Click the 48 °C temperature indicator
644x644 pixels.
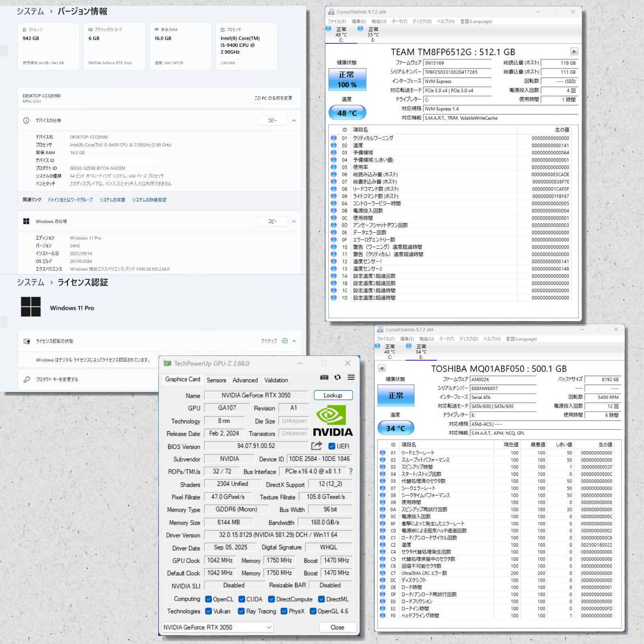[x=347, y=113]
